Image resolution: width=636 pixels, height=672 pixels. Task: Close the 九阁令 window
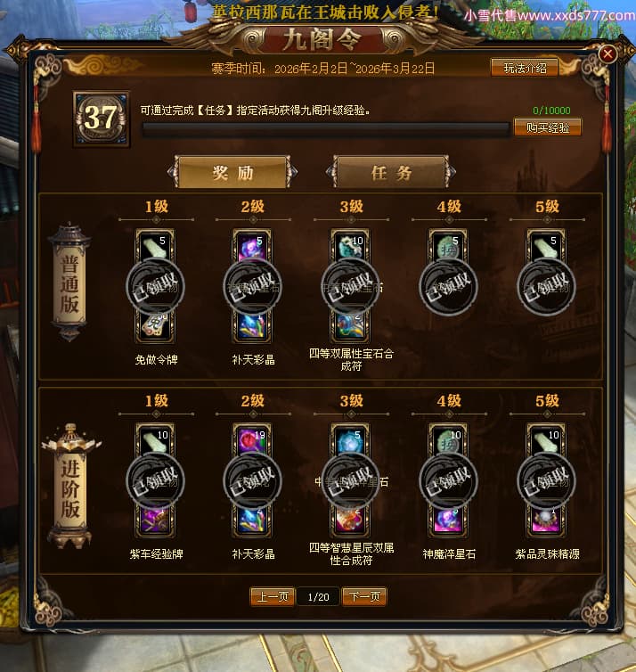[607, 54]
